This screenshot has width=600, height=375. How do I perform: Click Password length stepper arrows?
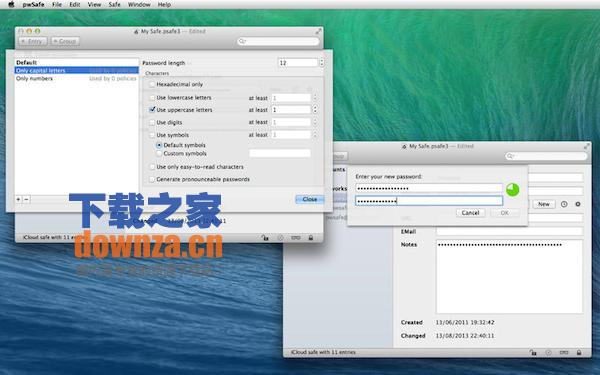click(322, 63)
